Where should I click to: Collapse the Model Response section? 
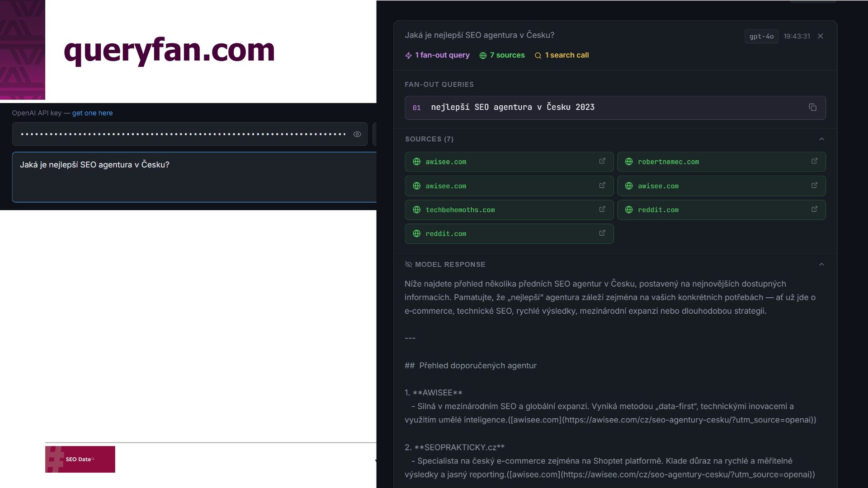click(x=821, y=264)
